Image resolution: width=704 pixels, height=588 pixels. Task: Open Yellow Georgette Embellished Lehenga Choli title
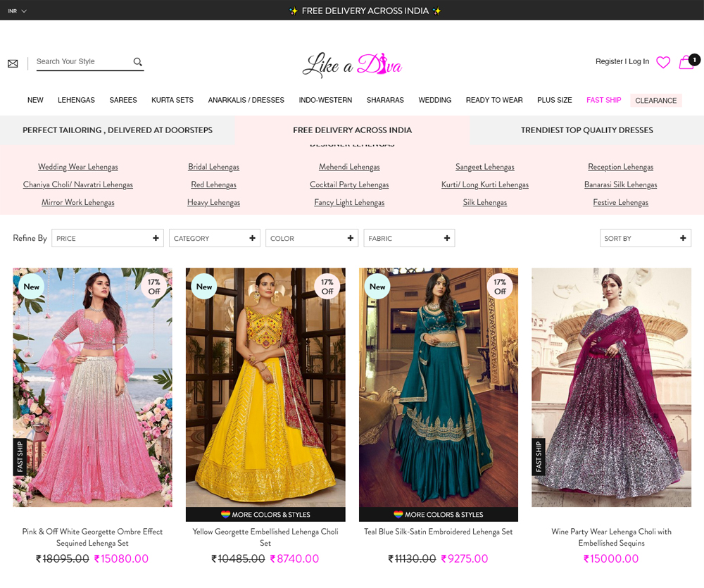(x=265, y=537)
